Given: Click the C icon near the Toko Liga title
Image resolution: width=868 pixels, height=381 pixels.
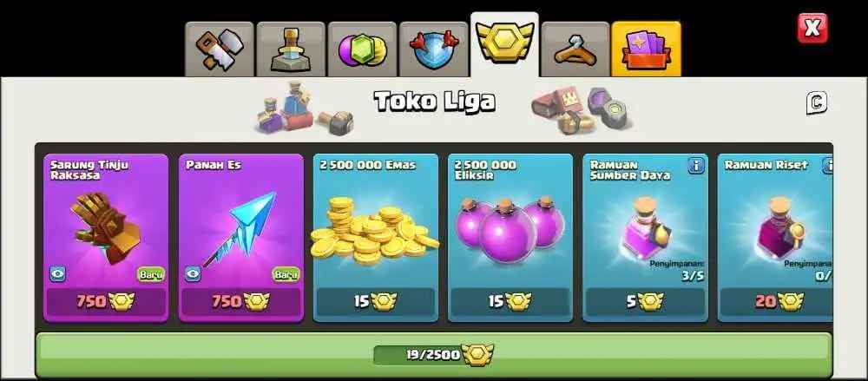Looking at the screenshot, I should tap(817, 103).
